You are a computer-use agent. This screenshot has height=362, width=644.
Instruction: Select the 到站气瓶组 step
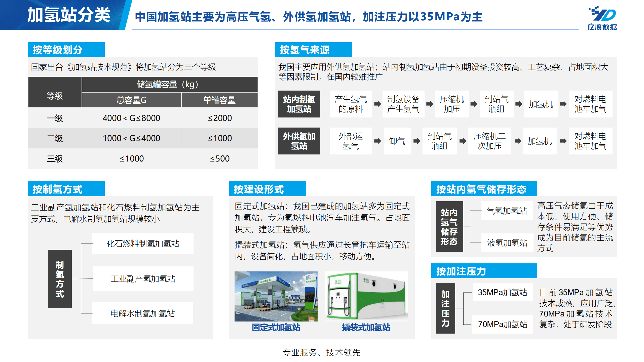pos(496,104)
